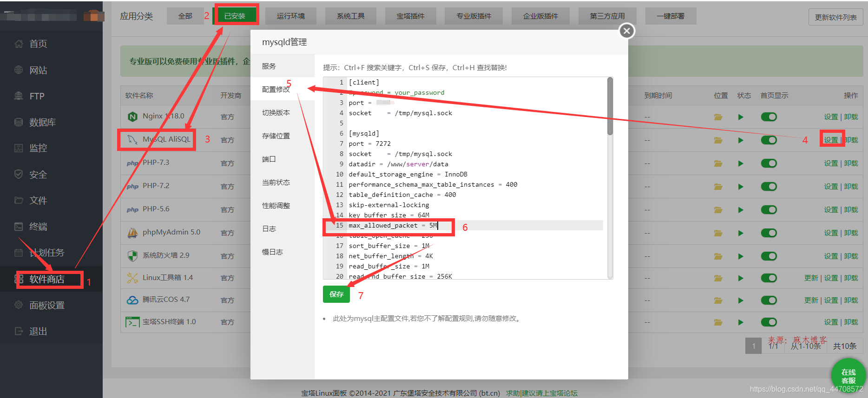Image resolution: width=868 pixels, height=398 pixels.
Task: Open folder location for Nginx row
Action: (x=718, y=117)
